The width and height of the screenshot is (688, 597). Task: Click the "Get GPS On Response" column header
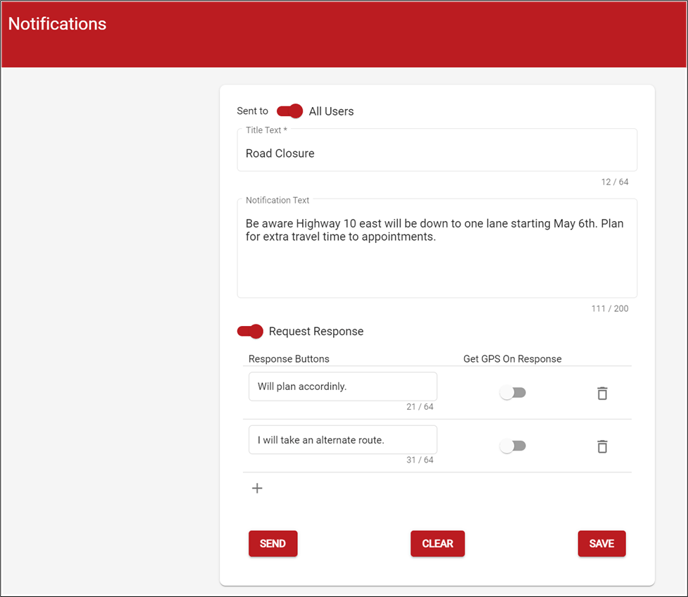(x=512, y=359)
